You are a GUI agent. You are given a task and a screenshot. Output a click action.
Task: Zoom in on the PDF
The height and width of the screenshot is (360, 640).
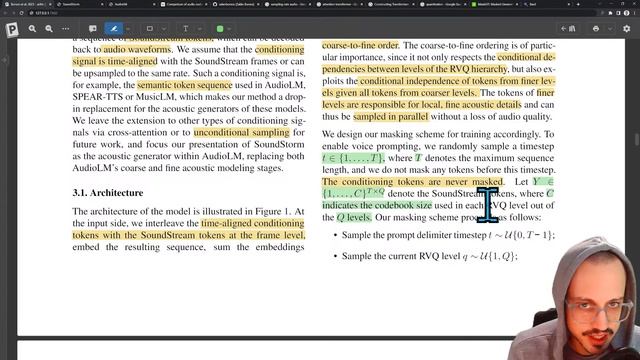click(32, 29)
